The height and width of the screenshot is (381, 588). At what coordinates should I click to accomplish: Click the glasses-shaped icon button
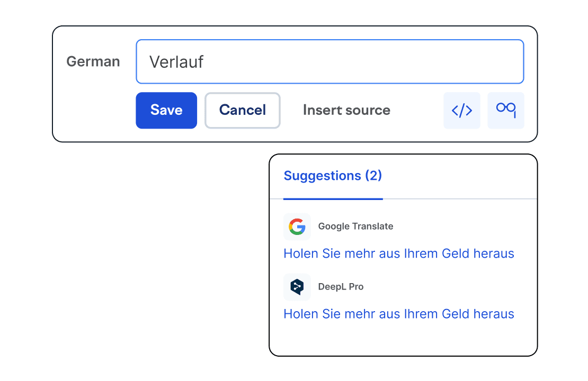click(506, 111)
